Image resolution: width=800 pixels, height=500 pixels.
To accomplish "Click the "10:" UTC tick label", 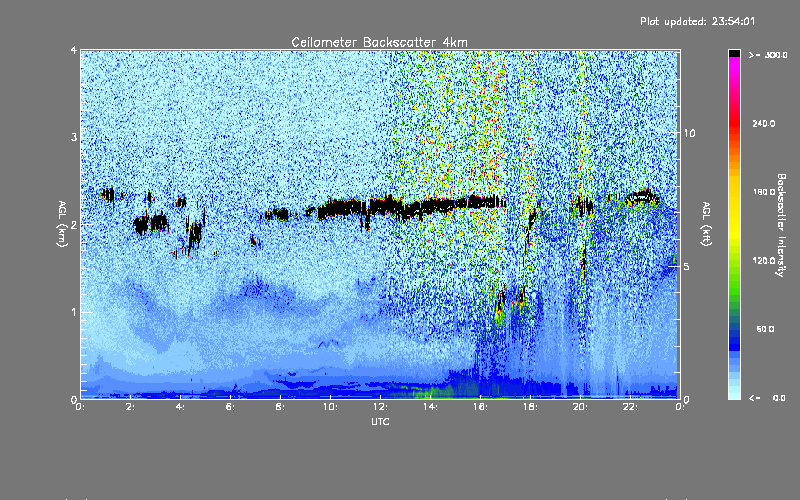I will [330, 407].
